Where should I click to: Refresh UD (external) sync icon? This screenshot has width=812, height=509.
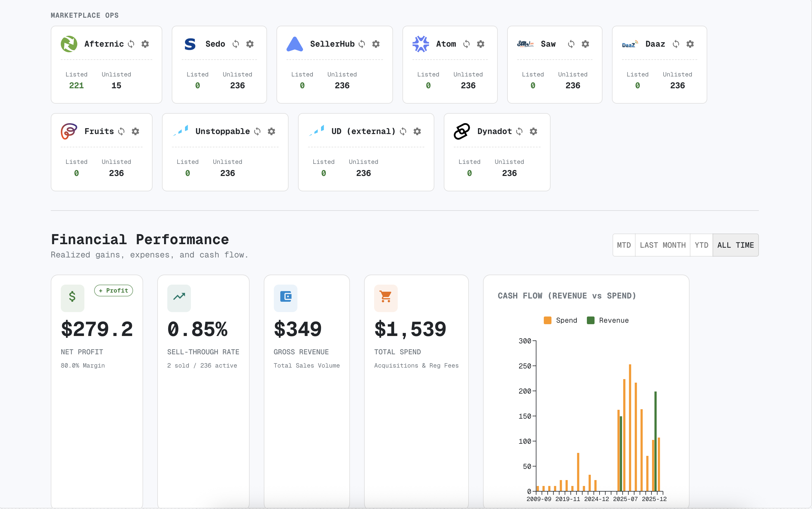tap(403, 131)
